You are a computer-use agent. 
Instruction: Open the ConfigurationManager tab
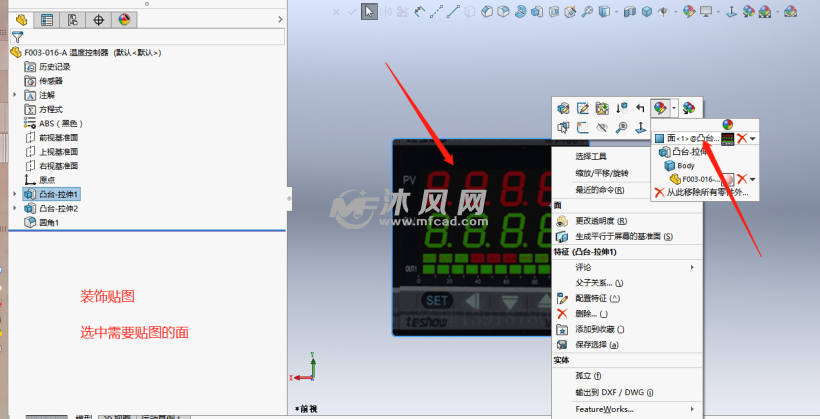click(x=73, y=20)
